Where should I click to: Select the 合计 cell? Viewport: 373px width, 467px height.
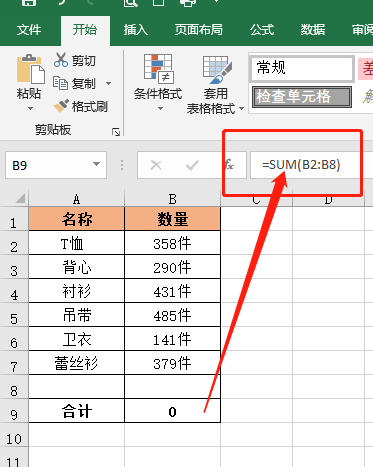coord(77,411)
